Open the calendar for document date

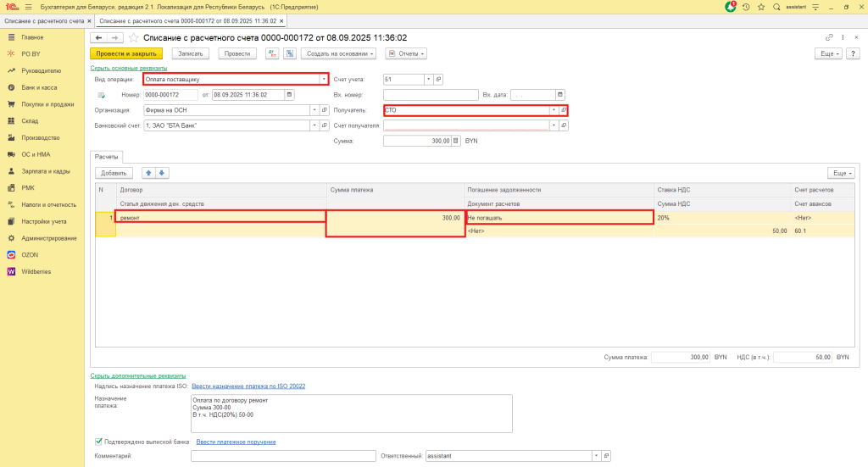click(289, 95)
